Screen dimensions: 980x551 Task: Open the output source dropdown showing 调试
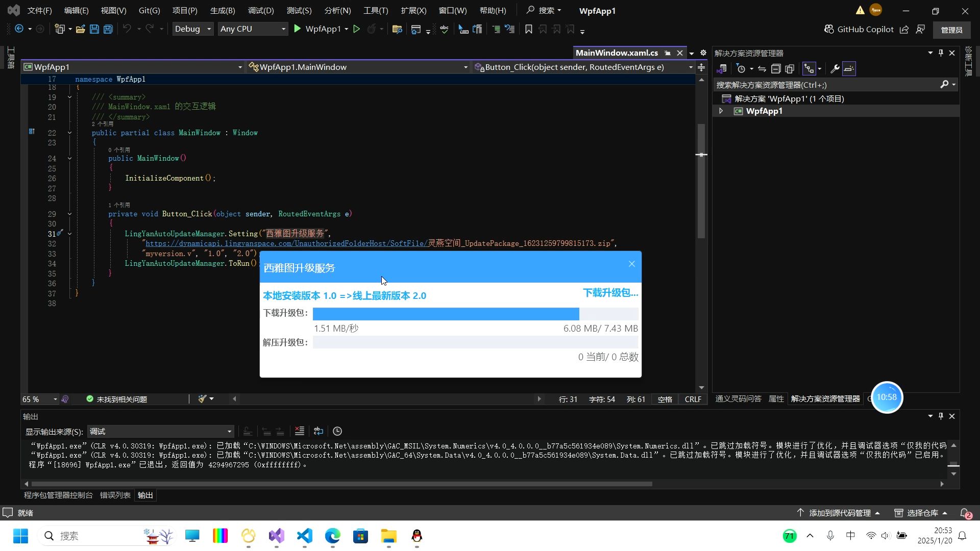coord(160,432)
